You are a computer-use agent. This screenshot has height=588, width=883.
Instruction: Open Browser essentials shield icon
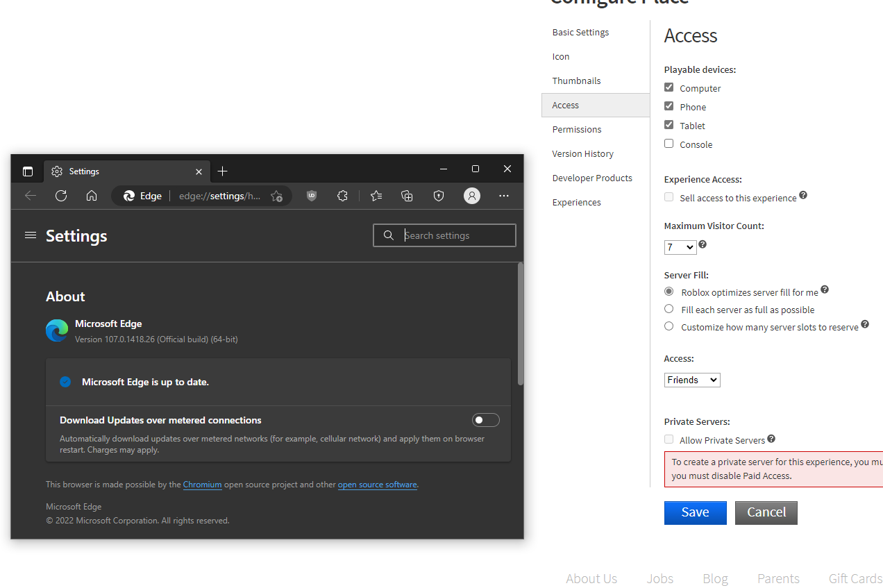click(439, 196)
